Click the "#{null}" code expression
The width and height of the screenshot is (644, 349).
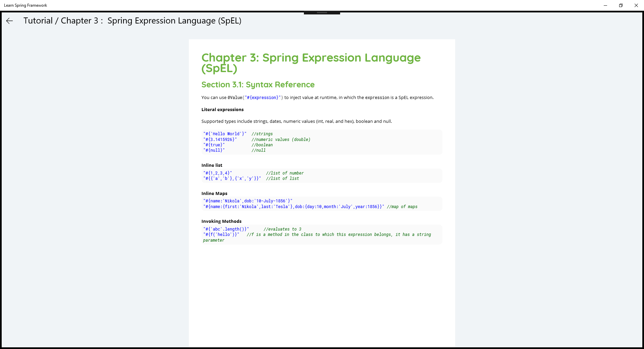(x=214, y=150)
